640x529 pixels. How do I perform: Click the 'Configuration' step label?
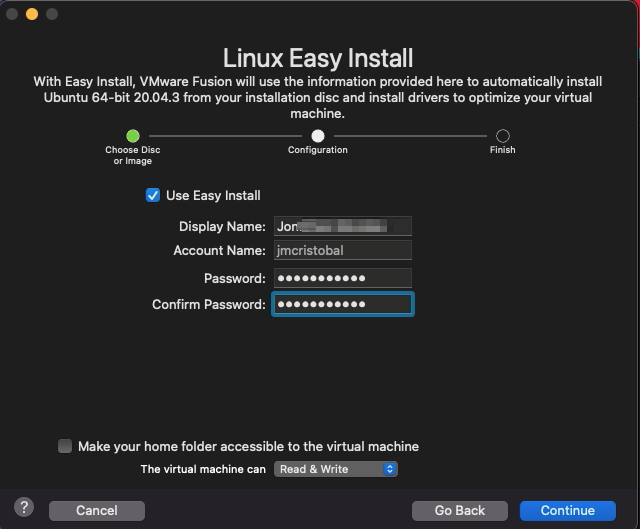(x=318, y=150)
